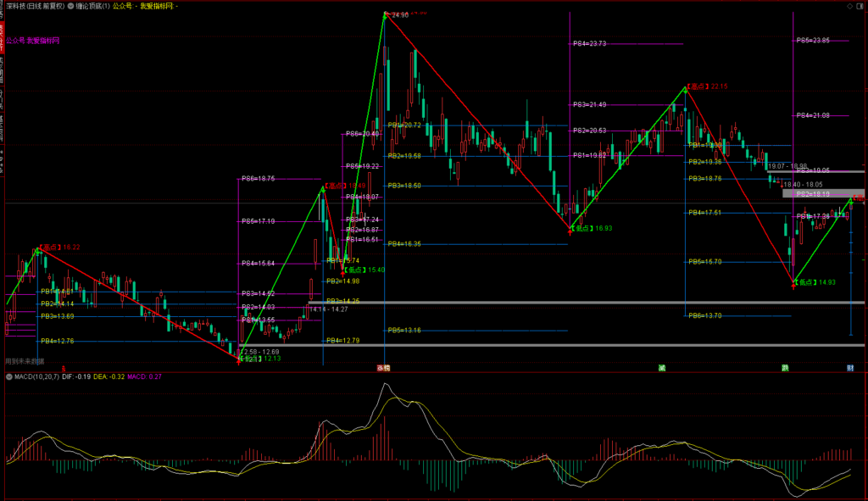
Task: Expand the MACD(10,20,7) indicator dropdown arrow
Action: click(9, 377)
